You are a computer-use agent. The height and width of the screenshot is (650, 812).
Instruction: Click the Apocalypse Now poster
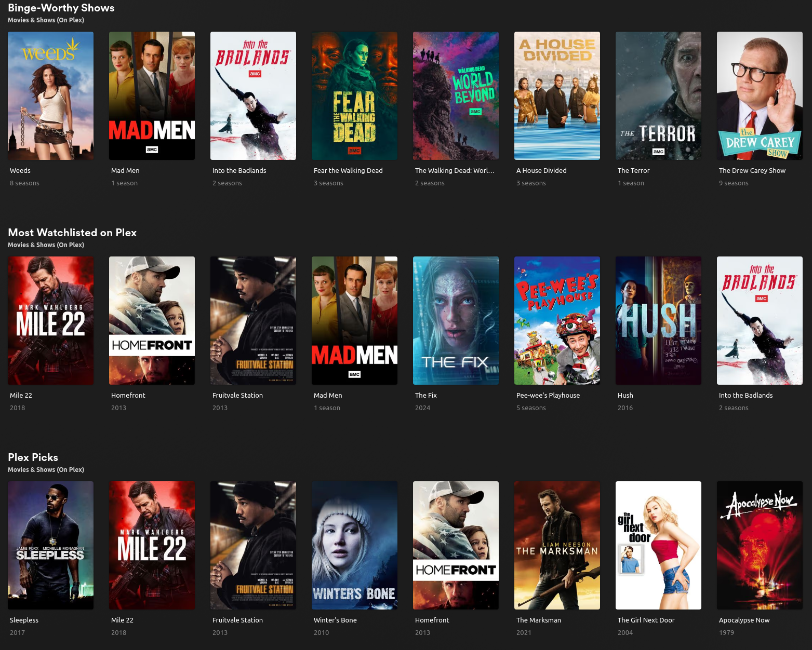(x=760, y=545)
